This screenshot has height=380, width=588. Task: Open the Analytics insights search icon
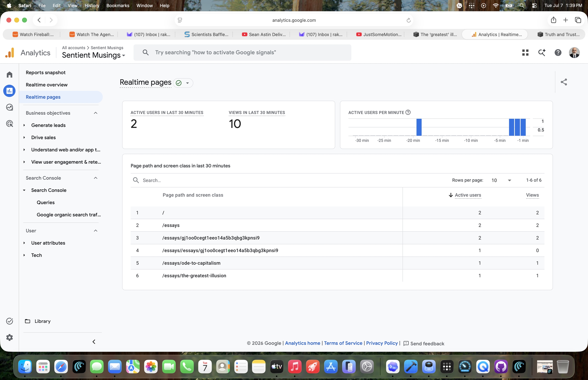point(542,53)
